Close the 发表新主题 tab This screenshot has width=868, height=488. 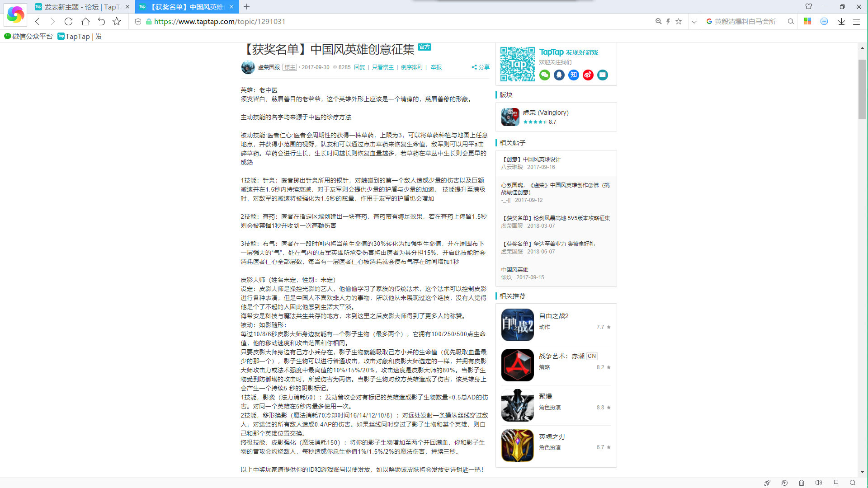point(127,7)
